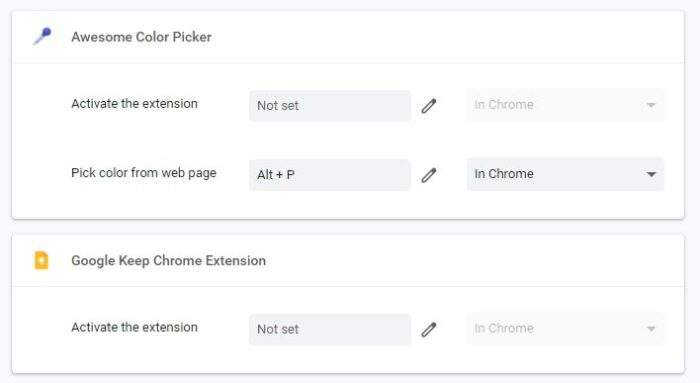This screenshot has height=383, width=700.
Task: Click the yellow Google Keep extension icon
Action: coord(42,260)
